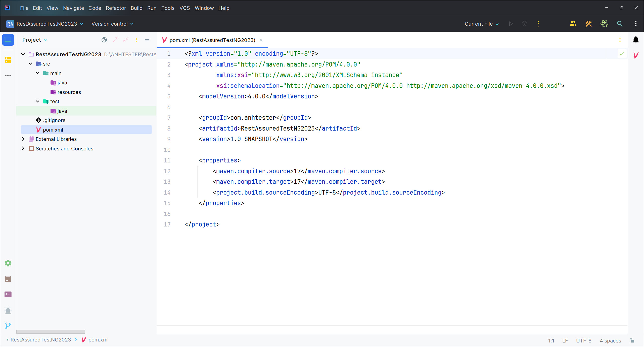Open the Build menu

point(136,8)
